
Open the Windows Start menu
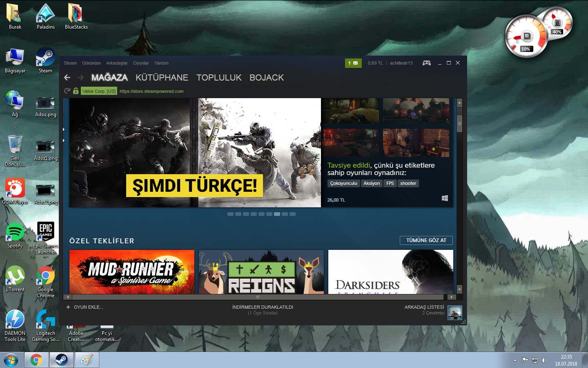(x=12, y=360)
